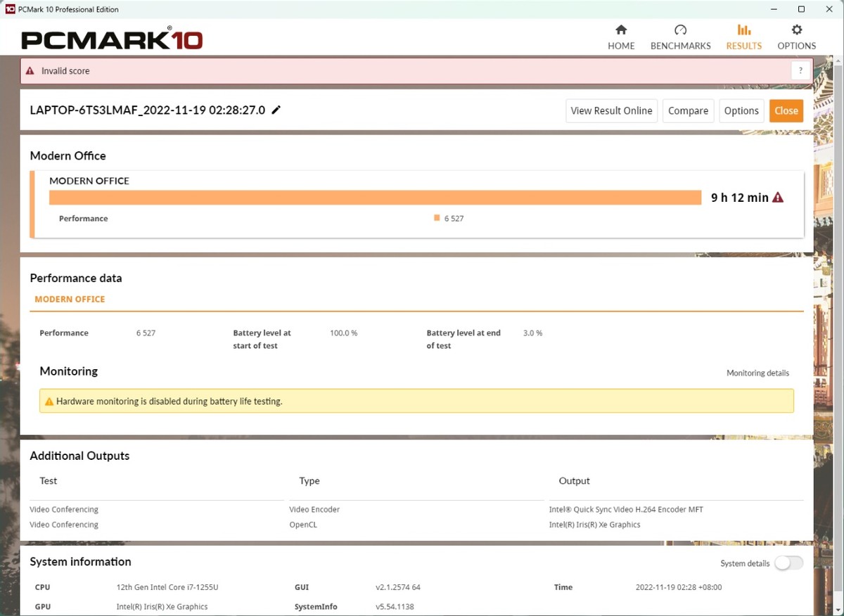The width and height of the screenshot is (844, 616).
Task: Click the orange battery life result bar
Action: [375, 198]
